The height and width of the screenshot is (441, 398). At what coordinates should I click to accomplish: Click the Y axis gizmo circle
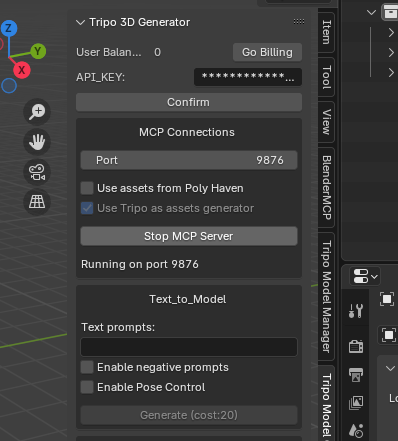click(x=38, y=51)
